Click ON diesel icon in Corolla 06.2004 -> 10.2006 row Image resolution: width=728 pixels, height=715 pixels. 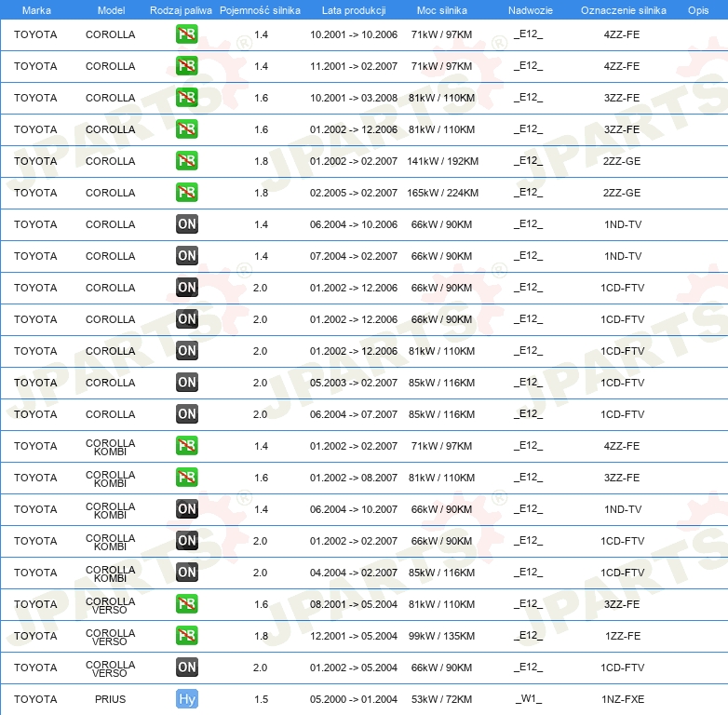[x=186, y=223]
